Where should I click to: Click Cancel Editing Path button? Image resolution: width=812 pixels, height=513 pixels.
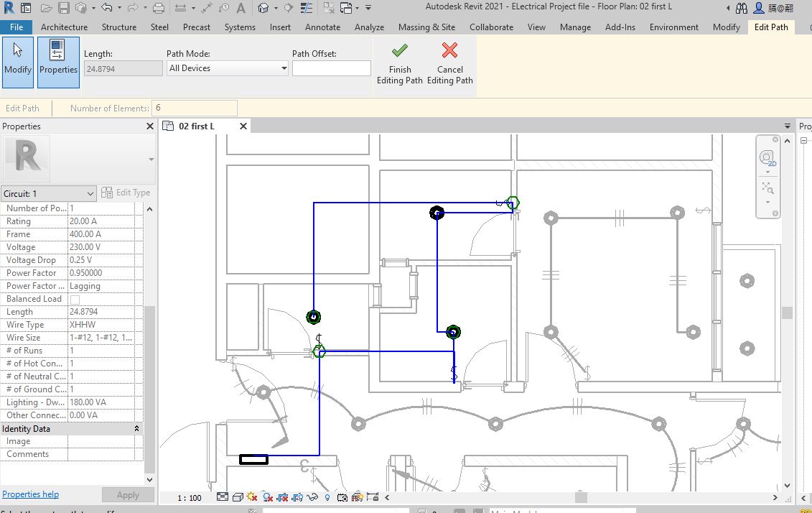coord(449,65)
